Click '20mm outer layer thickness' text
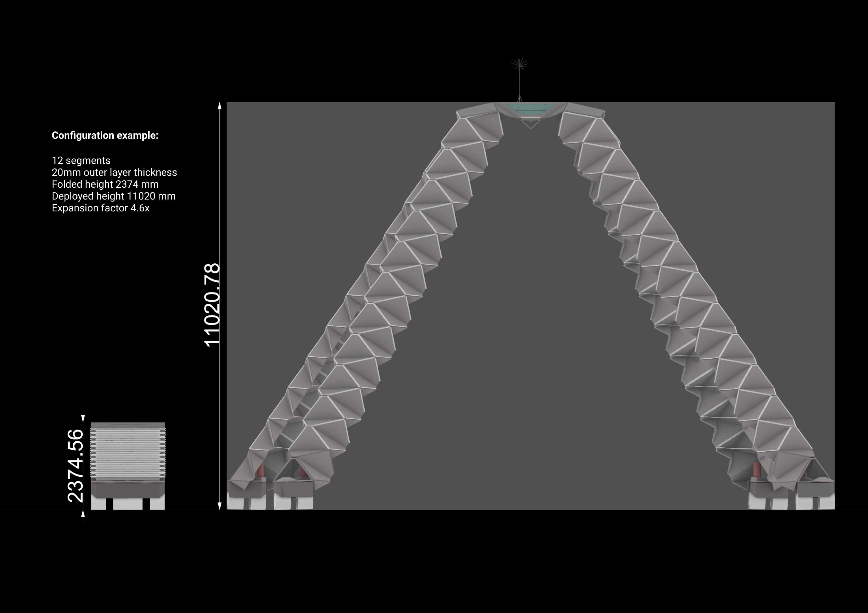This screenshot has width=868, height=613. [x=114, y=172]
